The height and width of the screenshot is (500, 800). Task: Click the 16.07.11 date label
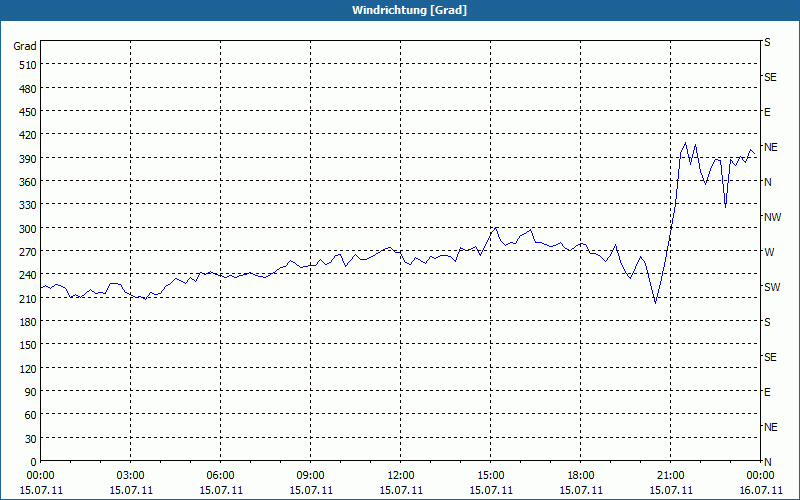(x=760, y=490)
